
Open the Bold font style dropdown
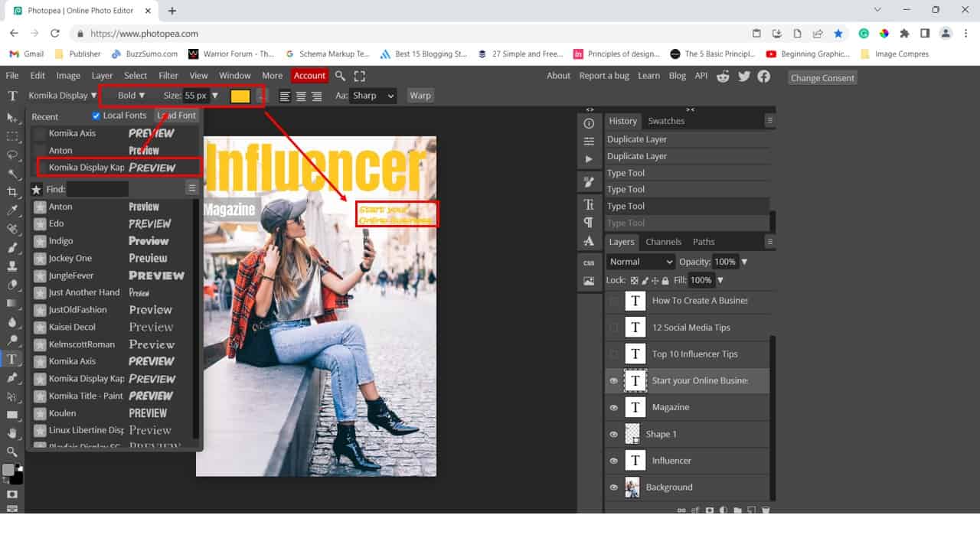(131, 96)
